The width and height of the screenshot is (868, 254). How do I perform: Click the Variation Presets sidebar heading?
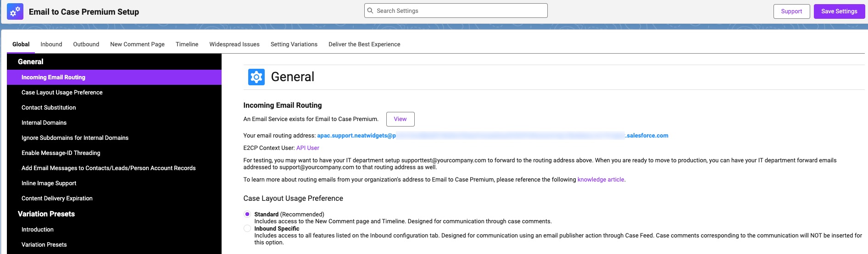46,214
